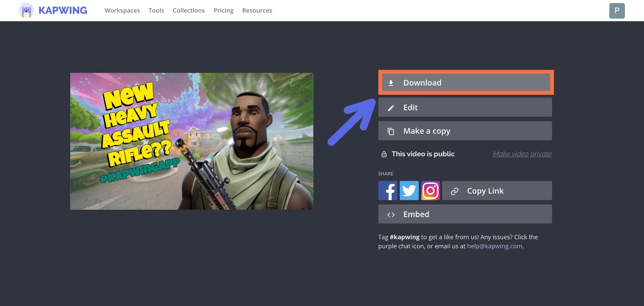Viewport: 644px width, 306px height.
Task: Click the Kapwing cat logo icon
Action: [26, 10]
